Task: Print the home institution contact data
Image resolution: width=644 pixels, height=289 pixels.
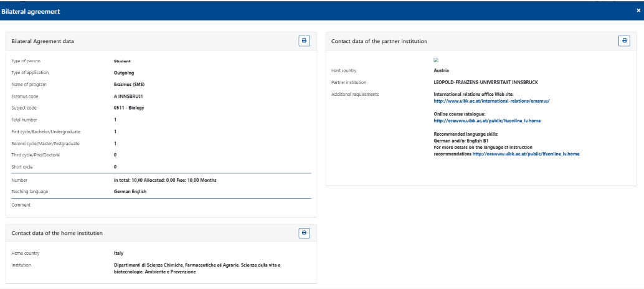Action: tap(304, 233)
